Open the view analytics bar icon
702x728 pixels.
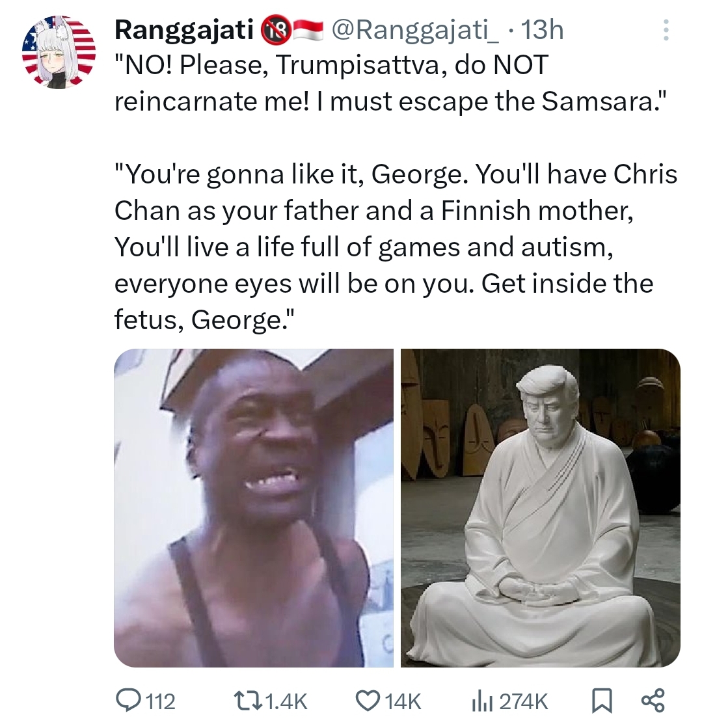coord(483,701)
